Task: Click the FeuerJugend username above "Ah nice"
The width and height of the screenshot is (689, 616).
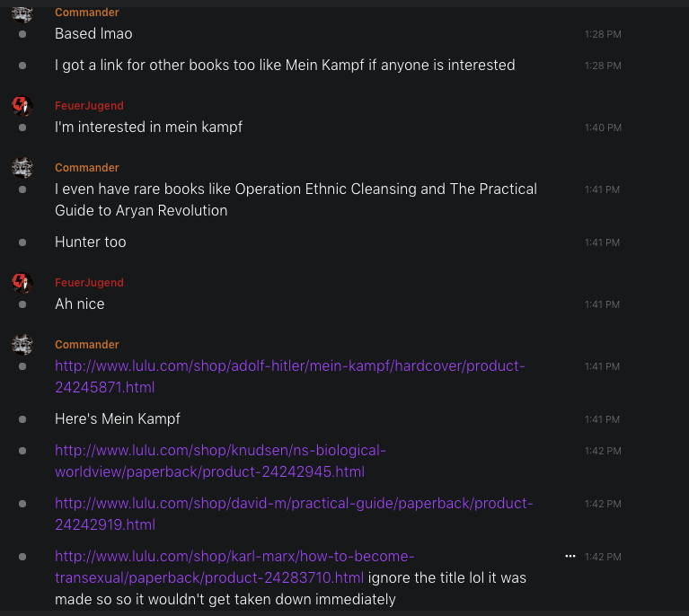Action: click(x=89, y=283)
